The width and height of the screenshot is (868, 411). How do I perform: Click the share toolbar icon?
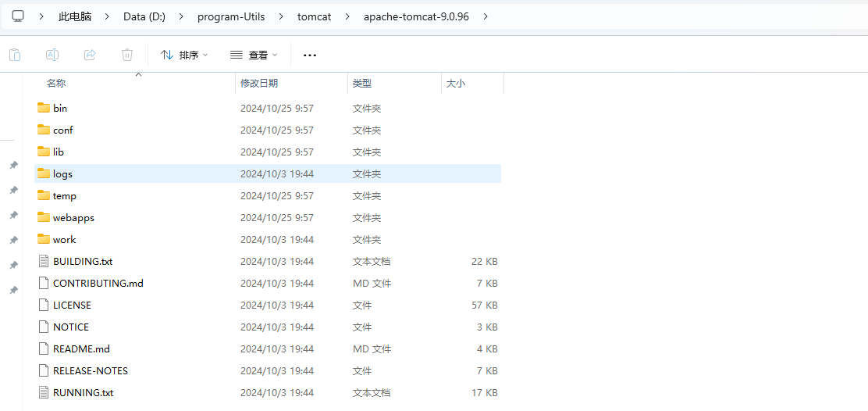(x=90, y=55)
